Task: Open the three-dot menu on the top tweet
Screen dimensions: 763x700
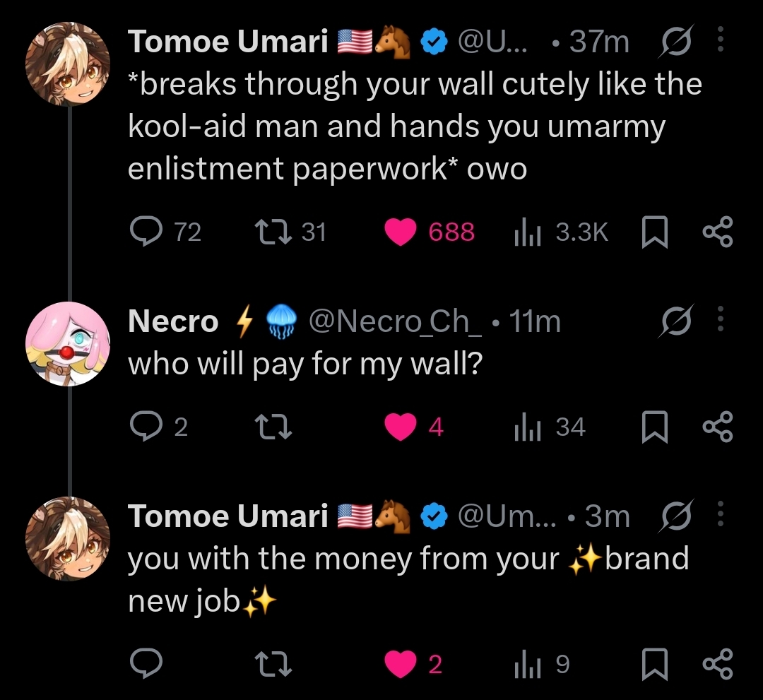Action: point(721,41)
